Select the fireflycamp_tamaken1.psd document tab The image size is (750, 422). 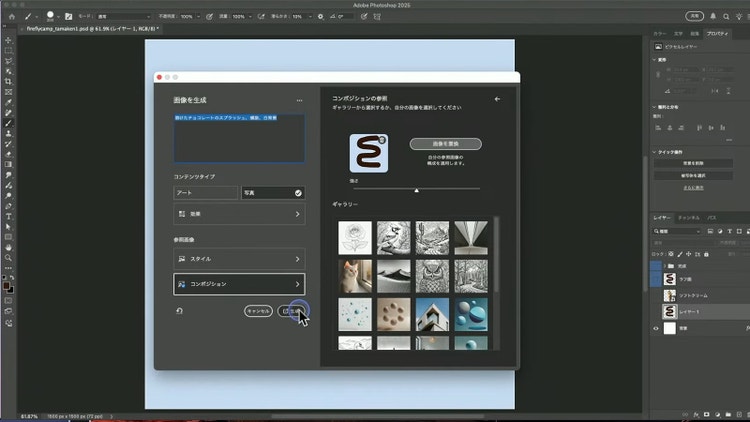[x=92, y=29]
